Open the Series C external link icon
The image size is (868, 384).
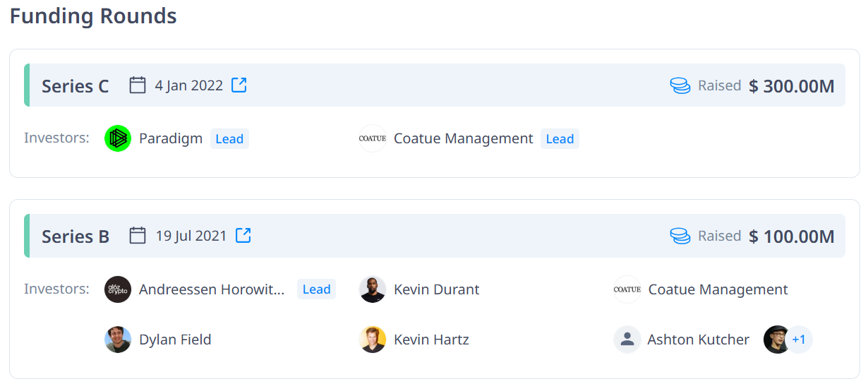click(239, 85)
